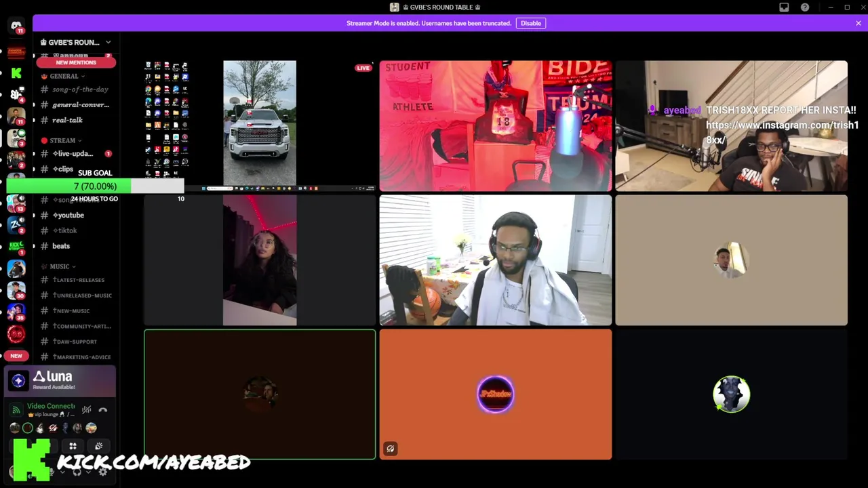Focus the beige avatar participant tile
Screen dimensions: 868x488
coord(731,260)
